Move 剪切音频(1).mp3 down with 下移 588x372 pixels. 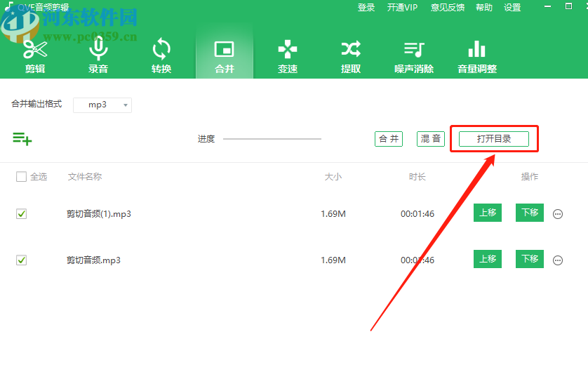tap(530, 213)
